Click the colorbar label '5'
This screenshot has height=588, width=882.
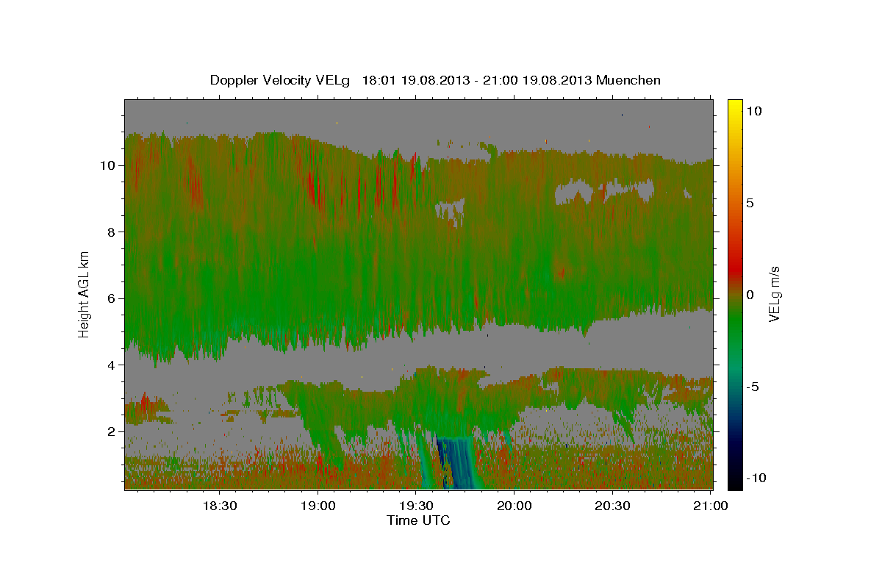coord(750,203)
